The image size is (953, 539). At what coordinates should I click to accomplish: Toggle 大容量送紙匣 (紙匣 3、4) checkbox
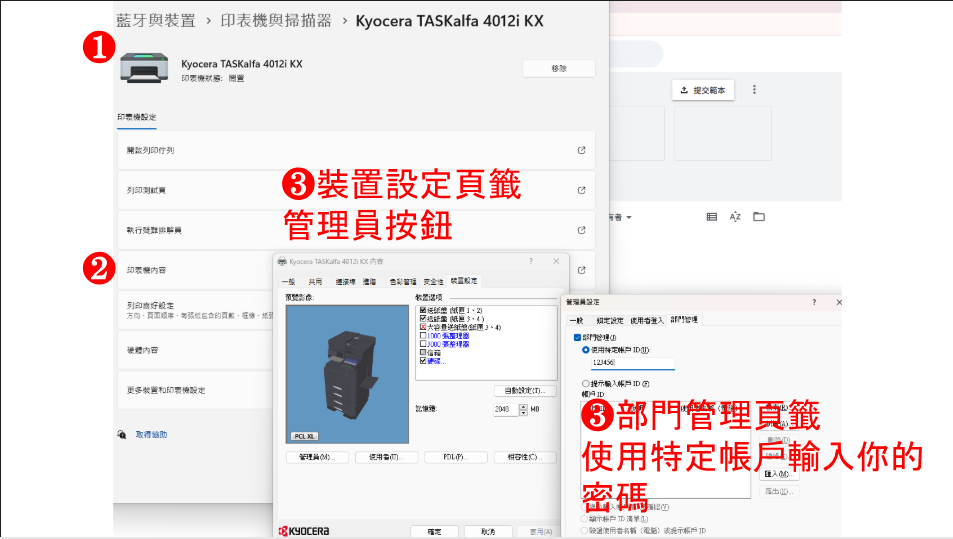click(x=423, y=327)
